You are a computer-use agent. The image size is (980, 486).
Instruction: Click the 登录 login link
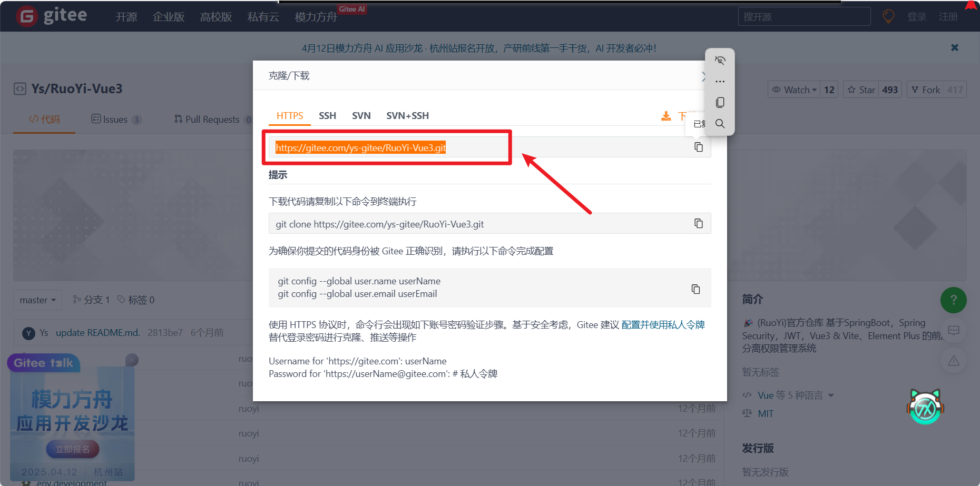(916, 17)
